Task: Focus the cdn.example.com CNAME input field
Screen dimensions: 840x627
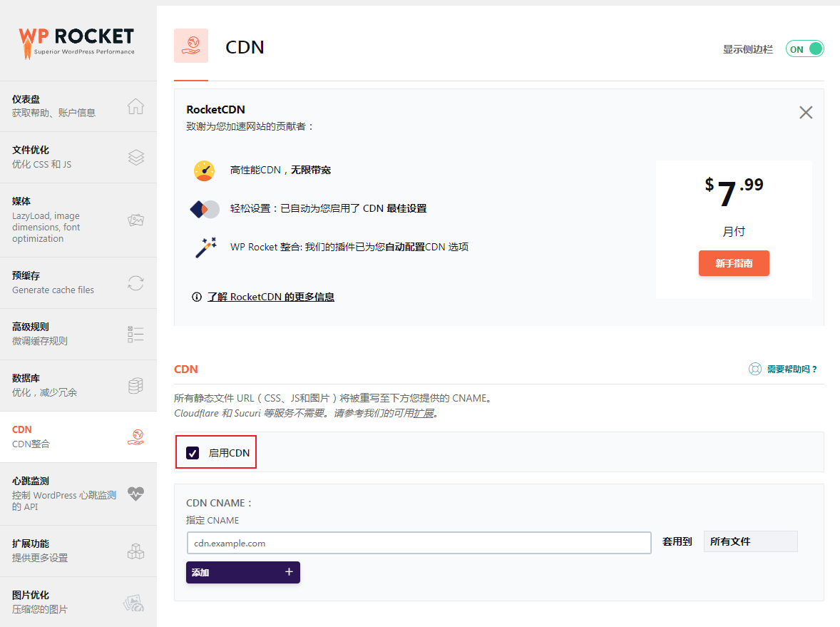Action: [419, 543]
